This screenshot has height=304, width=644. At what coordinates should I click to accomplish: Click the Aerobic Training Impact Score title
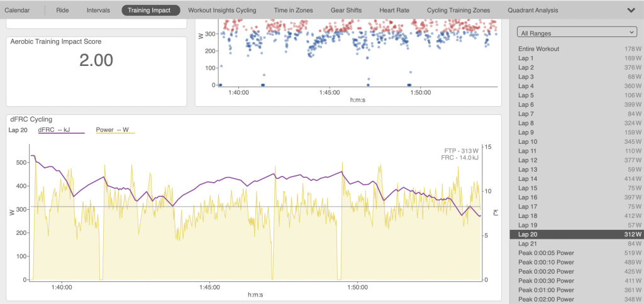click(x=56, y=41)
